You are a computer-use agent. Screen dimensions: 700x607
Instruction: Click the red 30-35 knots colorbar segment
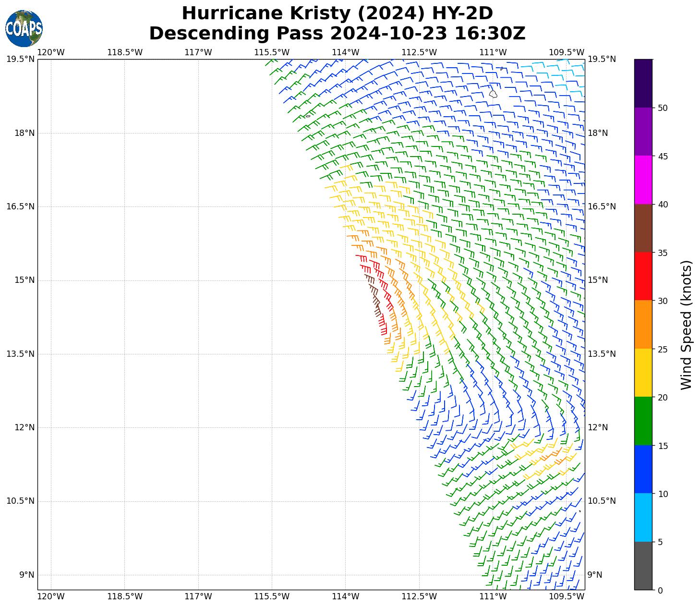coord(643,276)
